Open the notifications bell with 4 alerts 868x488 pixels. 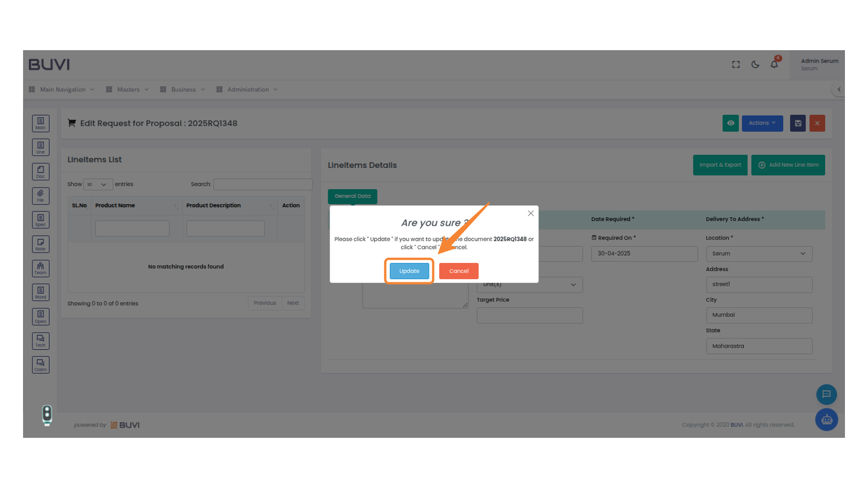point(774,64)
